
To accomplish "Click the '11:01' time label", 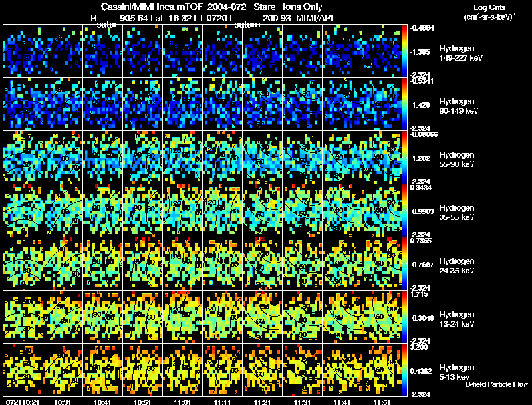I will 182,402.
